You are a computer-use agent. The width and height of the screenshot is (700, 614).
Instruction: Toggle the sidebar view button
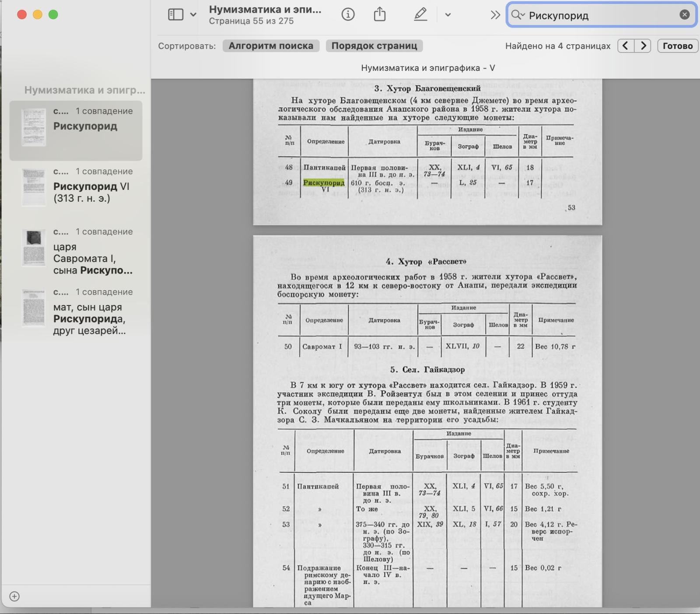[x=175, y=15]
